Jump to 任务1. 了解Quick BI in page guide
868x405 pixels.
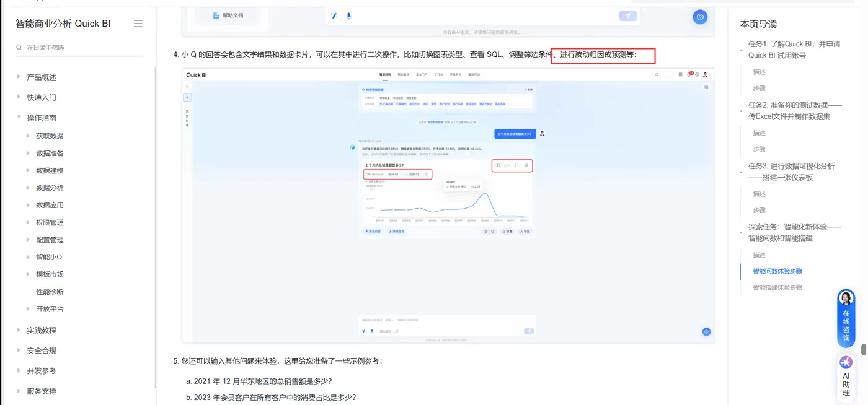[794, 50]
